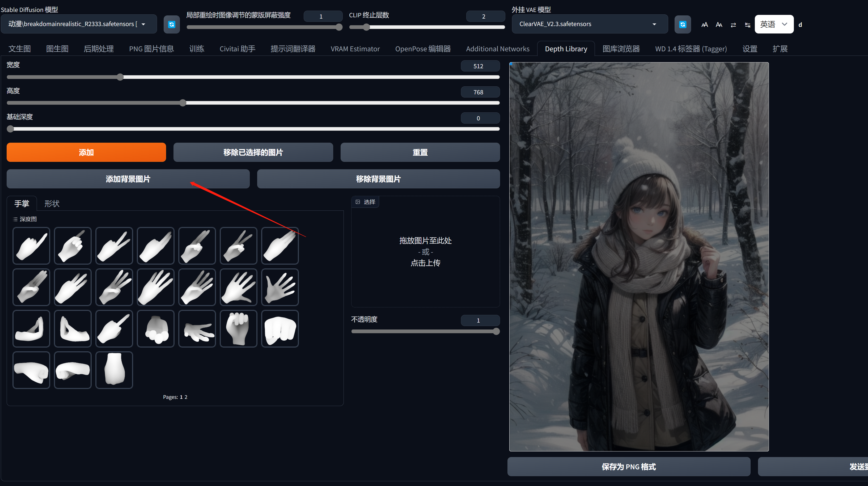Click the 保存为 PNG 格式 button
This screenshot has width=868, height=486.
(x=629, y=467)
